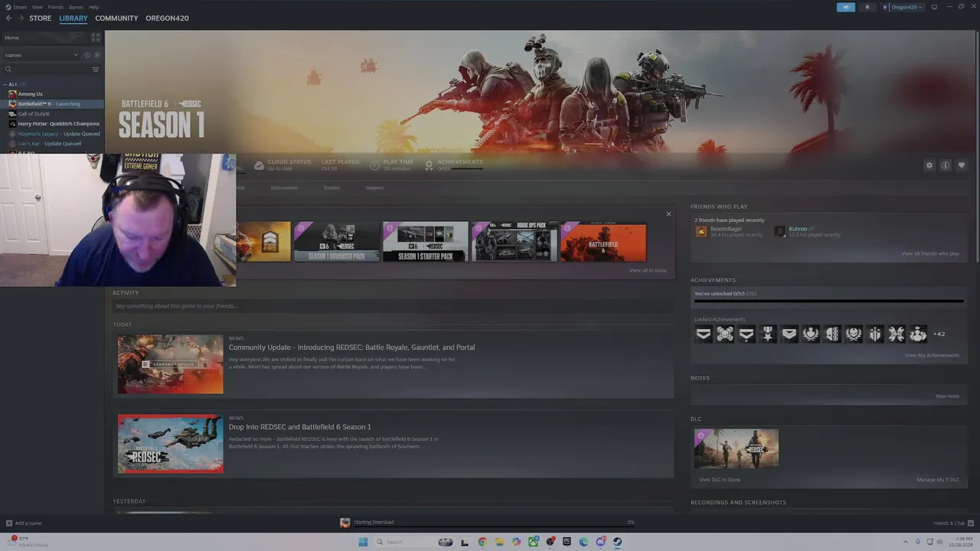
Task: Click the New Note button
Action: 947,396
